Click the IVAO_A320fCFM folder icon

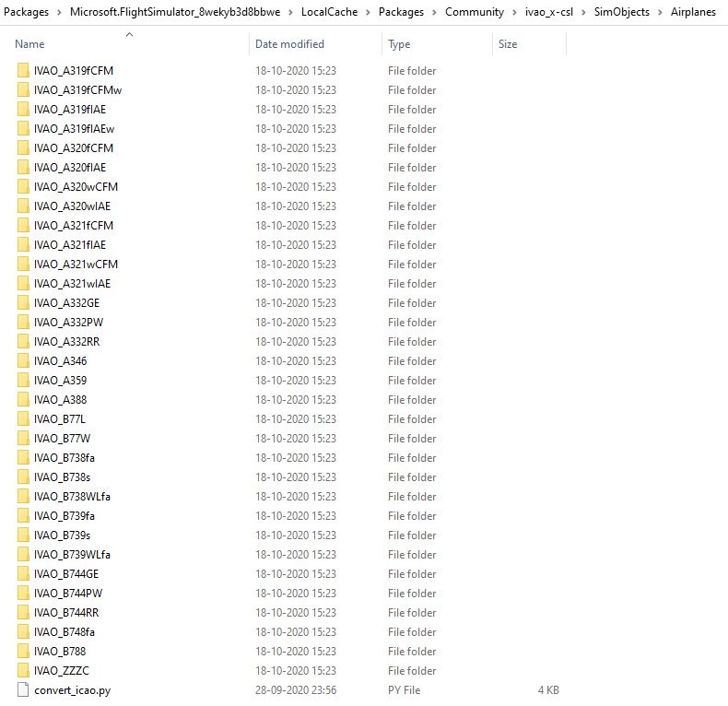[23, 147]
